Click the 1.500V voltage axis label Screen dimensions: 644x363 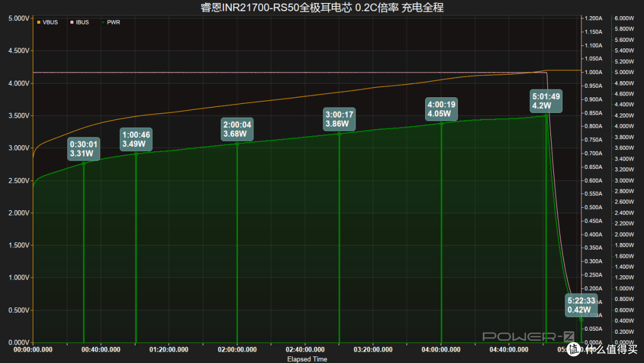[x=19, y=245]
